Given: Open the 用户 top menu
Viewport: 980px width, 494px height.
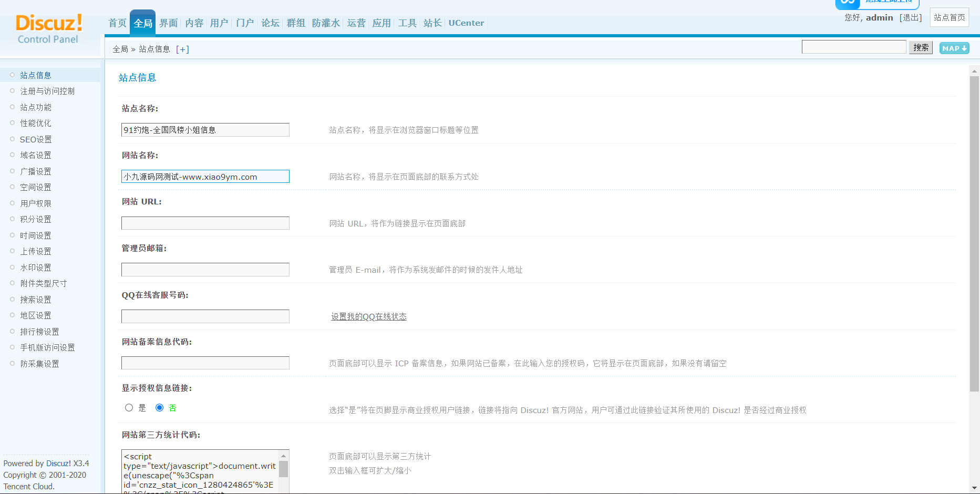Looking at the screenshot, I should coord(219,23).
